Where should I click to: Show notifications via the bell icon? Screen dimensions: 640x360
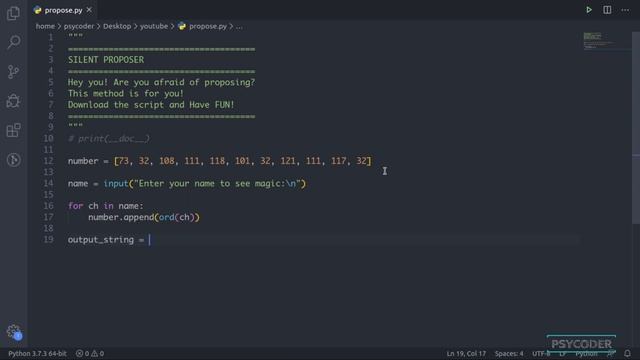pyautogui.click(x=627, y=353)
